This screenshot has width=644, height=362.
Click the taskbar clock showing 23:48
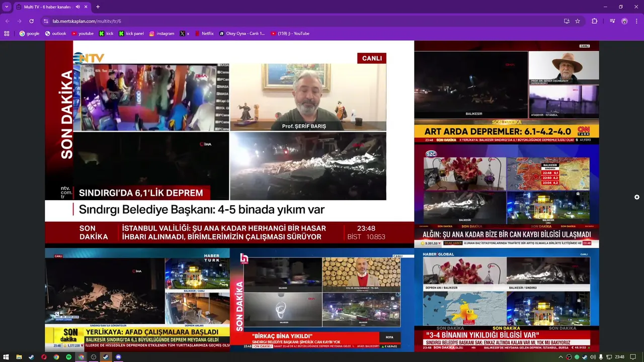tap(619, 357)
